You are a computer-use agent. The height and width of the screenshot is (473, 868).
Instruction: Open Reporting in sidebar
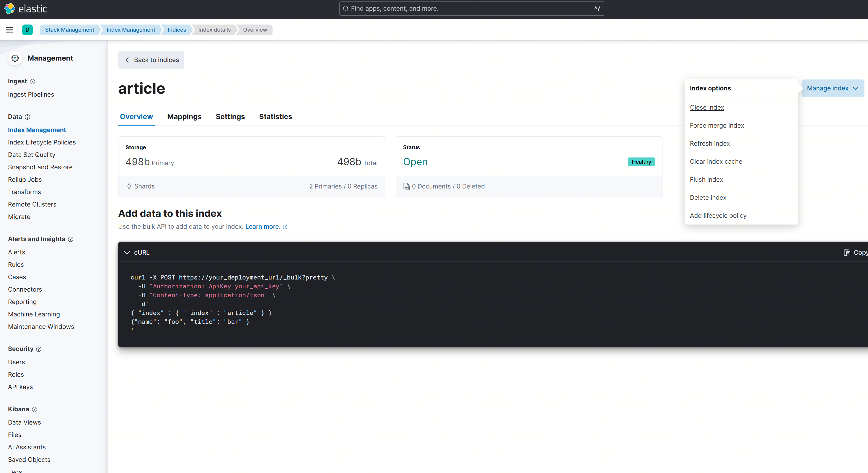(22, 302)
